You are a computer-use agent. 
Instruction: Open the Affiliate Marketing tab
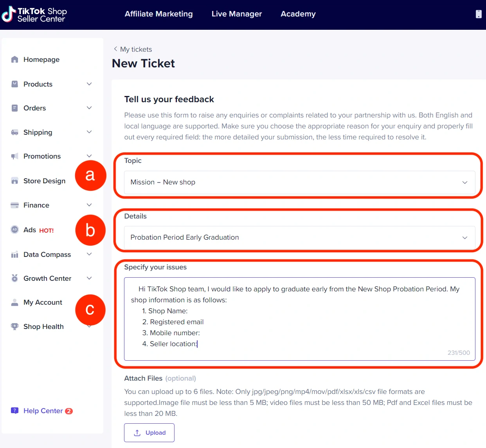pyautogui.click(x=158, y=14)
